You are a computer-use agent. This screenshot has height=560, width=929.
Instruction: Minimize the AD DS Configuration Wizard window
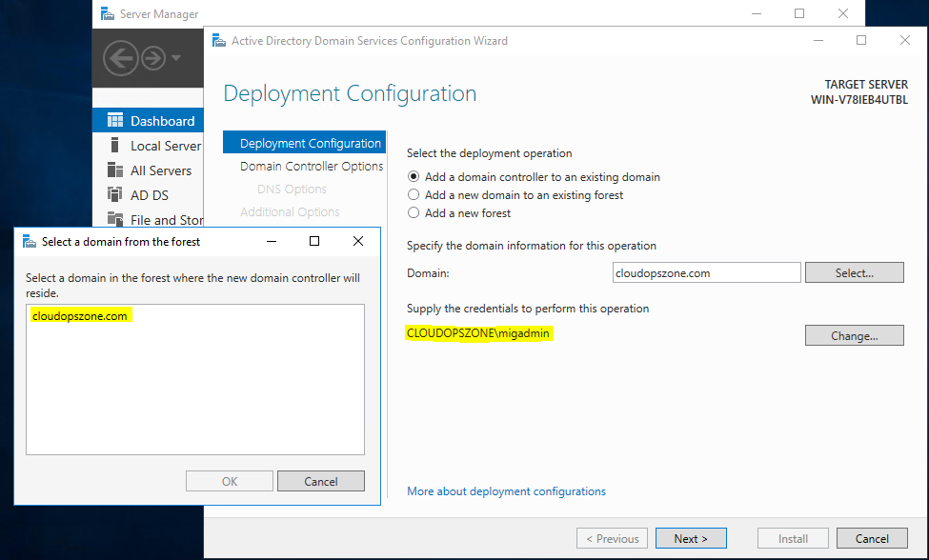pyautogui.click(x=818, y=40)
